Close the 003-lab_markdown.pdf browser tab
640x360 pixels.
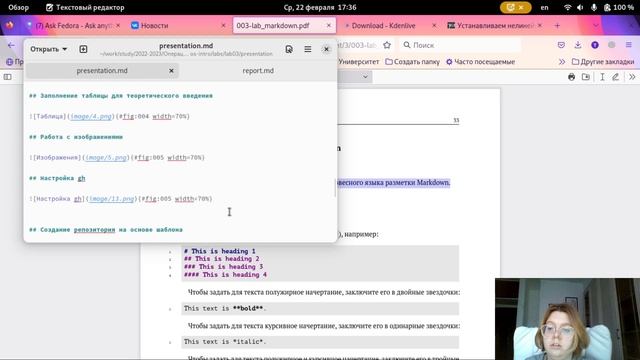(329, 25)
